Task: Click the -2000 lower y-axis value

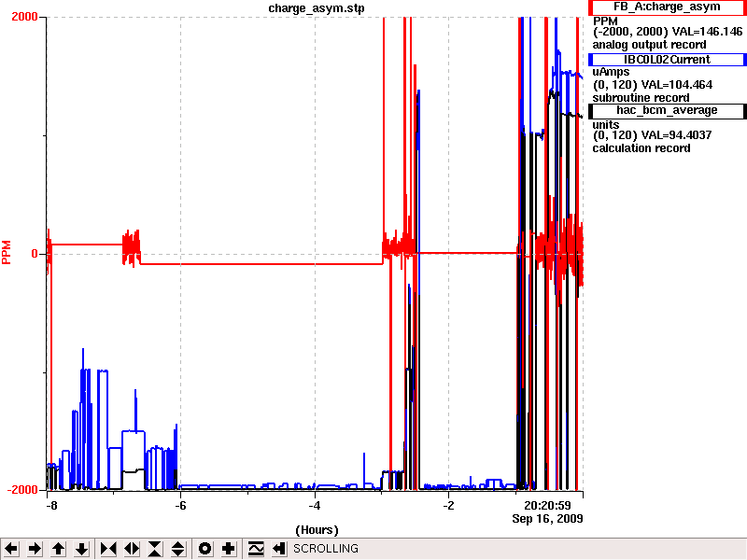Action: tap(22, 490)
